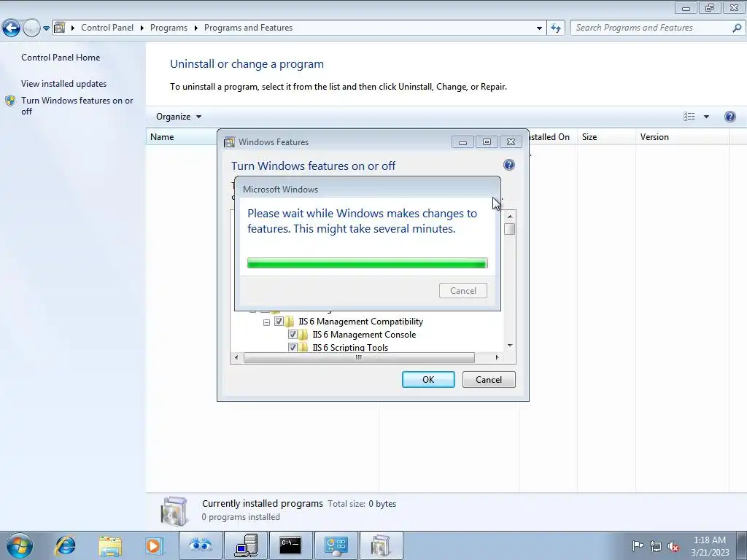Click the features list scroll up arrow
This screenshot has width=747, height=560.
[x=510, y=217]
